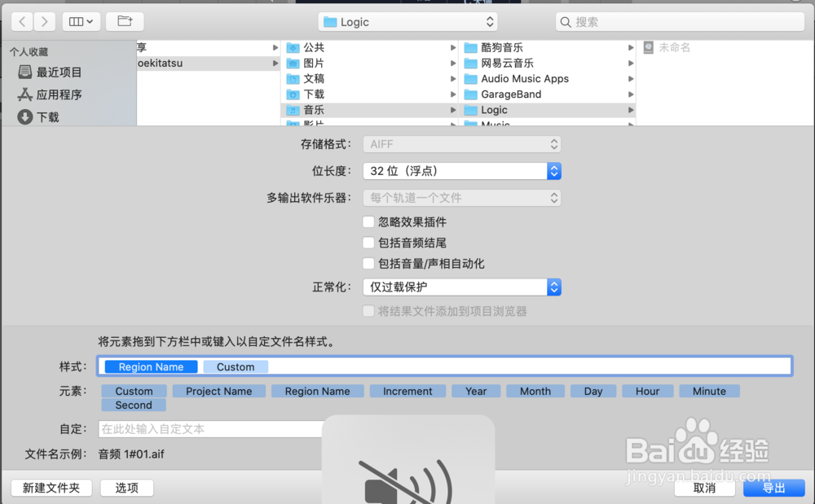This screenshot has height=504, width=815.
Task: Create a new folder via toolbar icon
Action: [125, 21]
